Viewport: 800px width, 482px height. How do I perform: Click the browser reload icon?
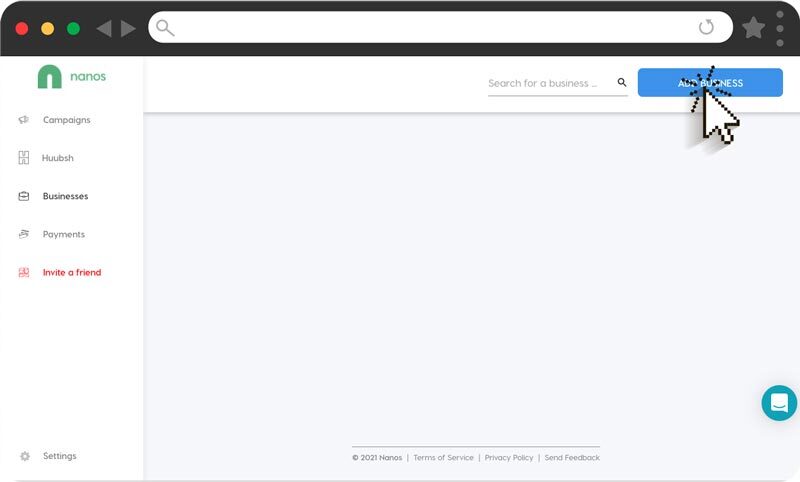(706, 27)
